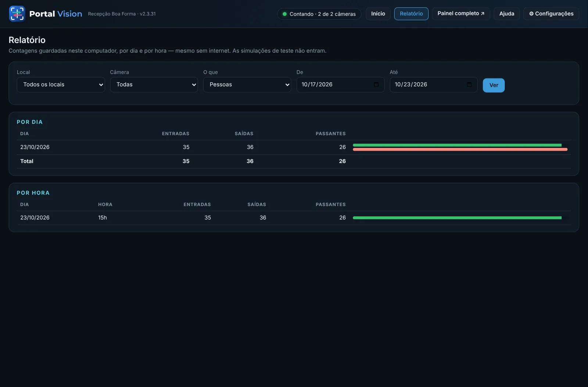Open the Local dropdown 'Todos os locais'

(x=61, y=84)
